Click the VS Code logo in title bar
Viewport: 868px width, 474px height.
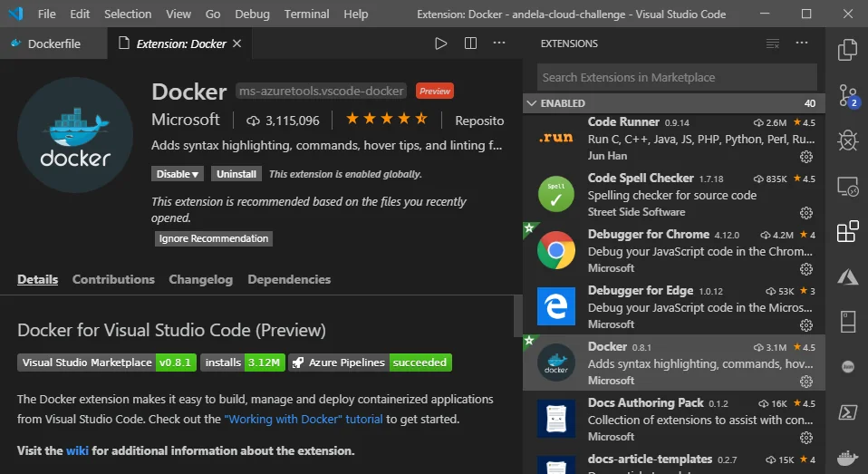click(x=15, y=14)
